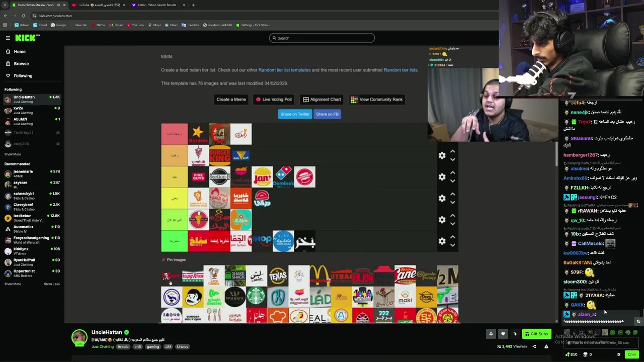Move the bottom green tier row up
This screenshot has height=362, width=644.
(x=452, y=237)
